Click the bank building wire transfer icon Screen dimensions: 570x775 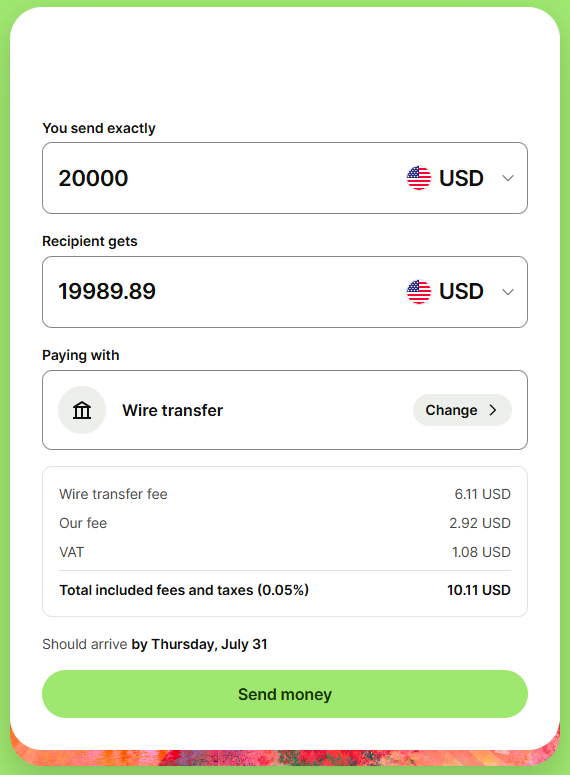click(x=82, y=410)
